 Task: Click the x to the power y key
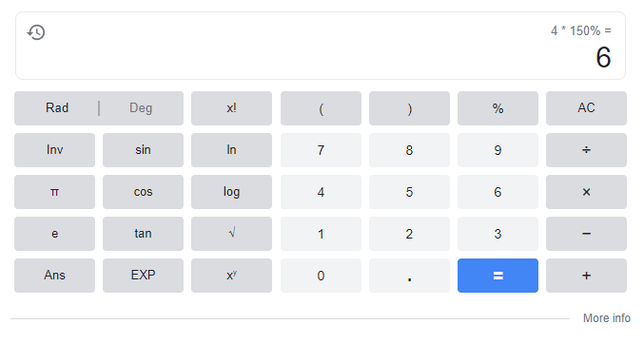click(x=232, y=276)
